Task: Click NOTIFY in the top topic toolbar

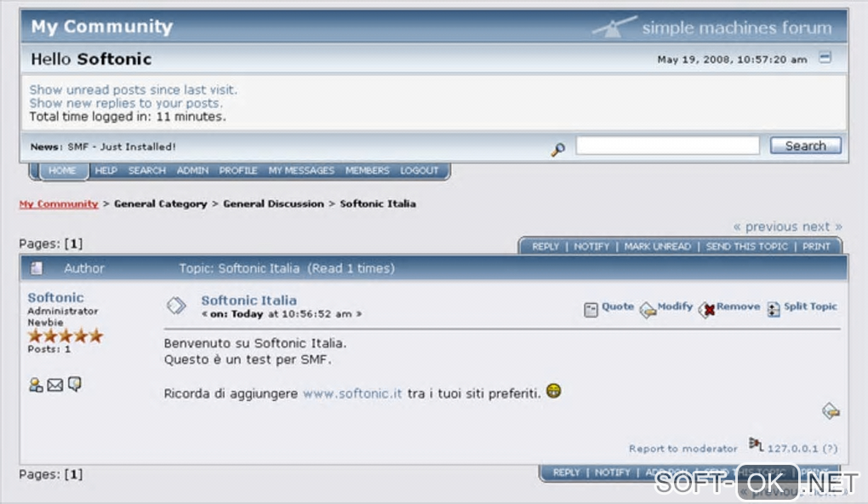Action: coord(591,246)
